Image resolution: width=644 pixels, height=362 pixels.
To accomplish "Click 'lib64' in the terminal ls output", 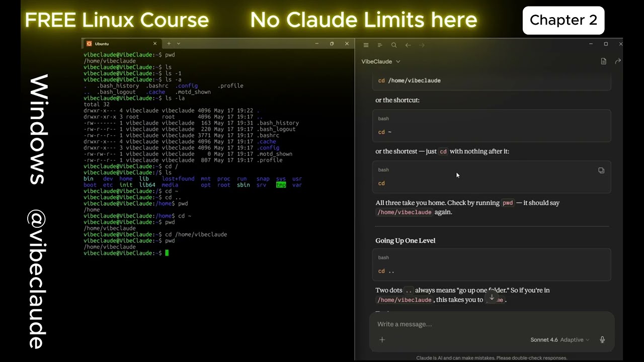I will (x=147, y=185).
